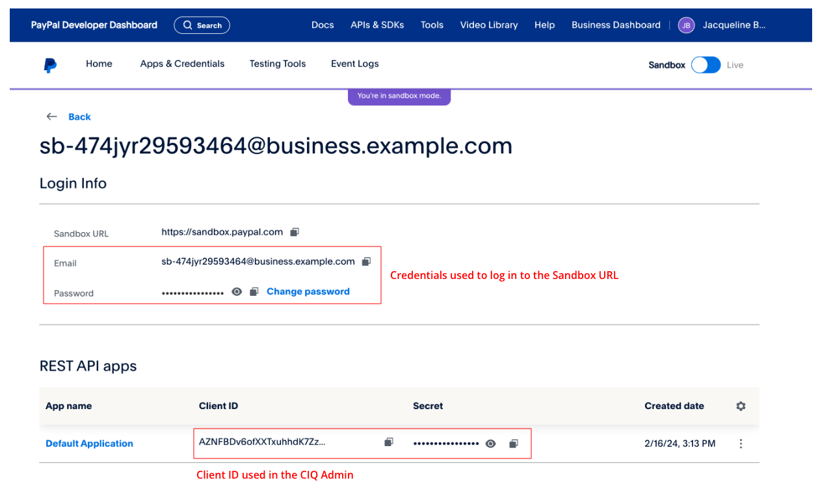Viewport: 818px width, 504px height.
Task: Copy the Sandbox URL
Action: (295, 232)
